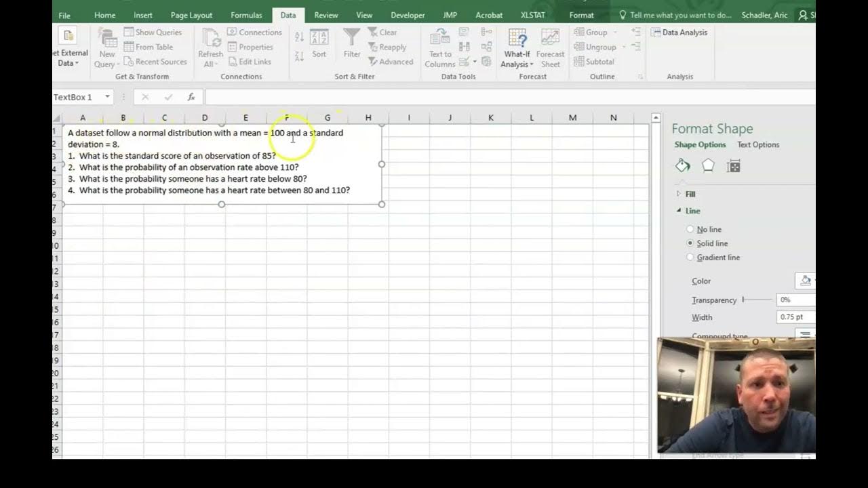Open the line Color picker dropdown
This screenshot has height=488, width=868.
tap(806, 281)
